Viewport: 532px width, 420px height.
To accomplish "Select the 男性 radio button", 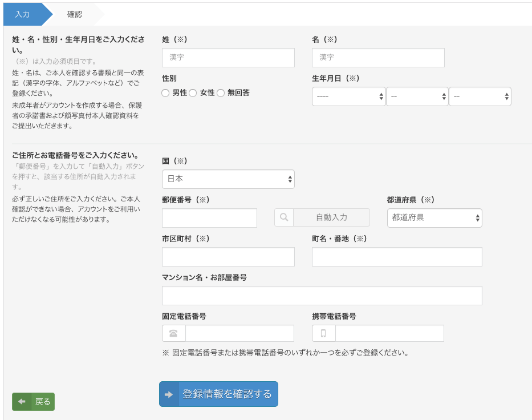I will [165, 92].
